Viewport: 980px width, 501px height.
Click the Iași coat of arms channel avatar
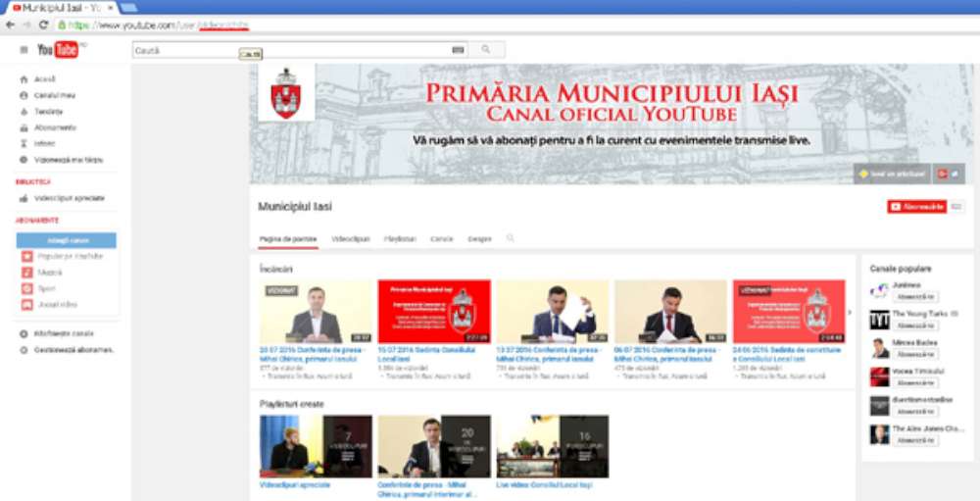(x=285, y=92)
